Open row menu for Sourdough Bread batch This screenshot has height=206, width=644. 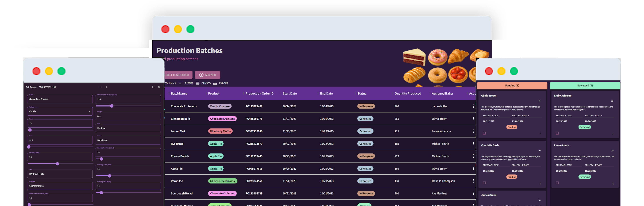[474, 193]
